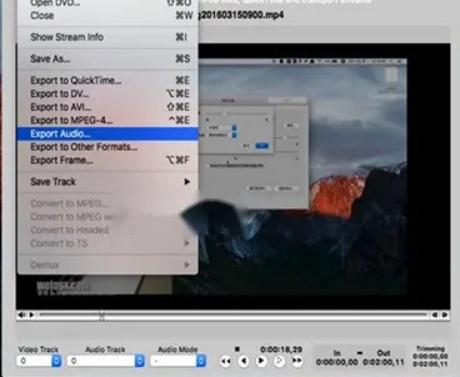Select Export Audio... menu item

[108, 134]
